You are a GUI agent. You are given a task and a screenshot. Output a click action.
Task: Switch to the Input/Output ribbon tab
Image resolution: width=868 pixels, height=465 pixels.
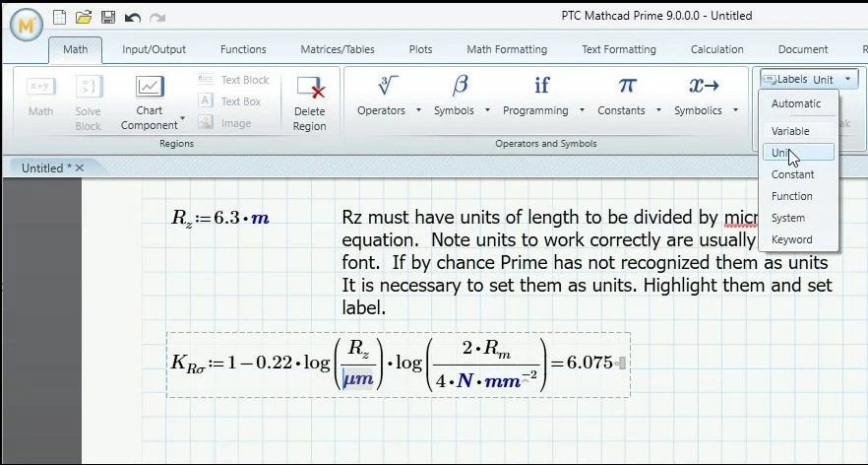(154, 49)
